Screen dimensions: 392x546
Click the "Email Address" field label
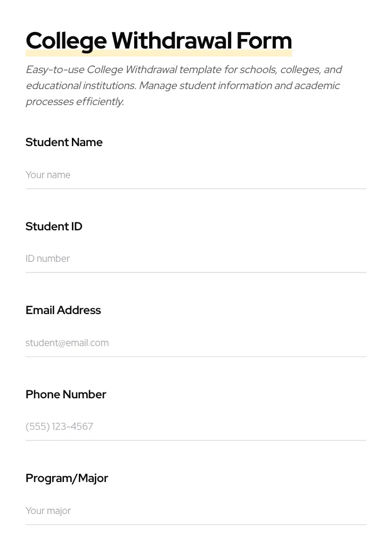[63, 310]
